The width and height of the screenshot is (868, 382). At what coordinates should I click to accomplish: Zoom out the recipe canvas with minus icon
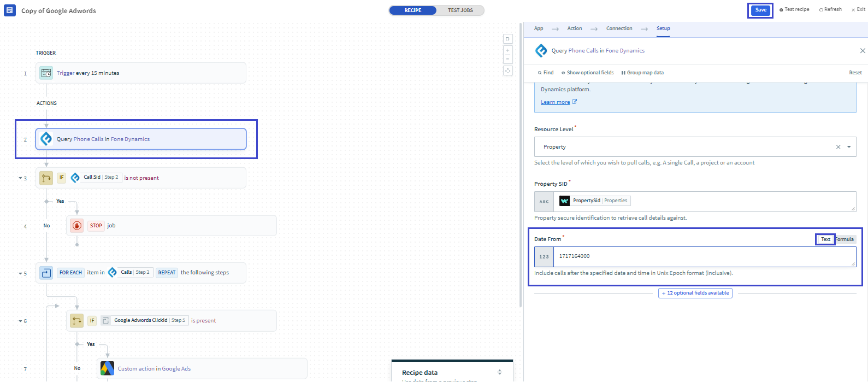click(508, 59)
